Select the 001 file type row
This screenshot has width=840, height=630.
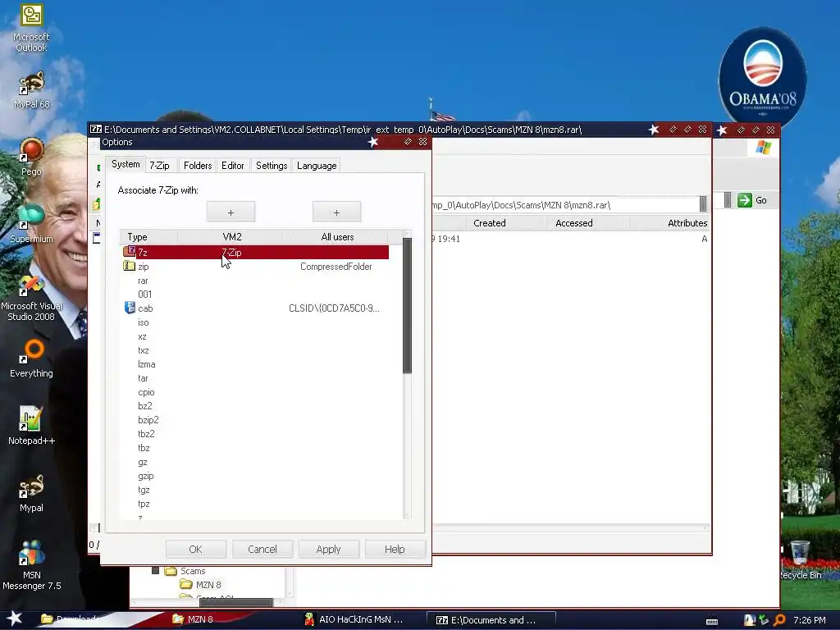pyautogui.click(x=255, y=294)
